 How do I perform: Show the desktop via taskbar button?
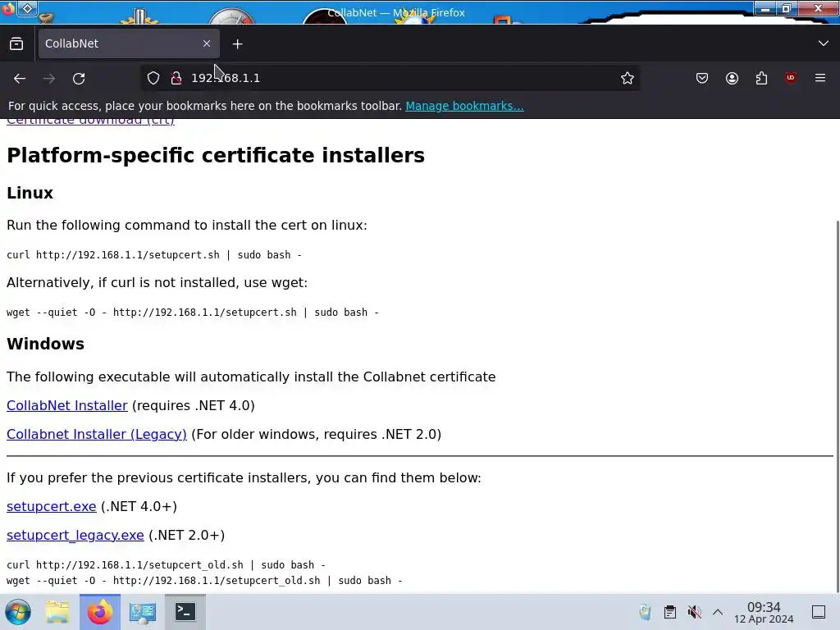pyautogui.click(x=819, y=612)
